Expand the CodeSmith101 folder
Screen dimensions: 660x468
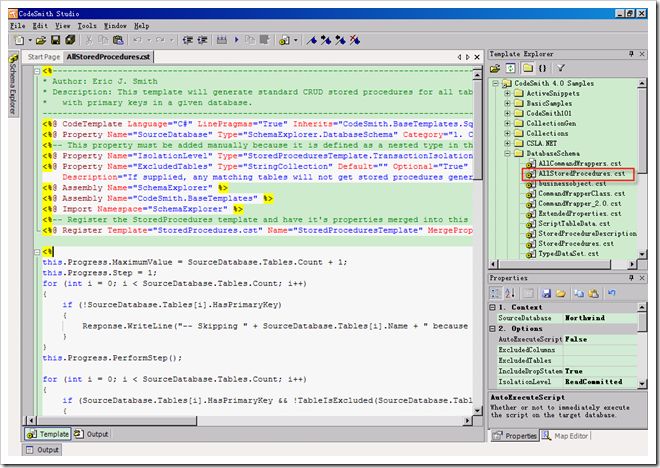click(x=507, y=113)
